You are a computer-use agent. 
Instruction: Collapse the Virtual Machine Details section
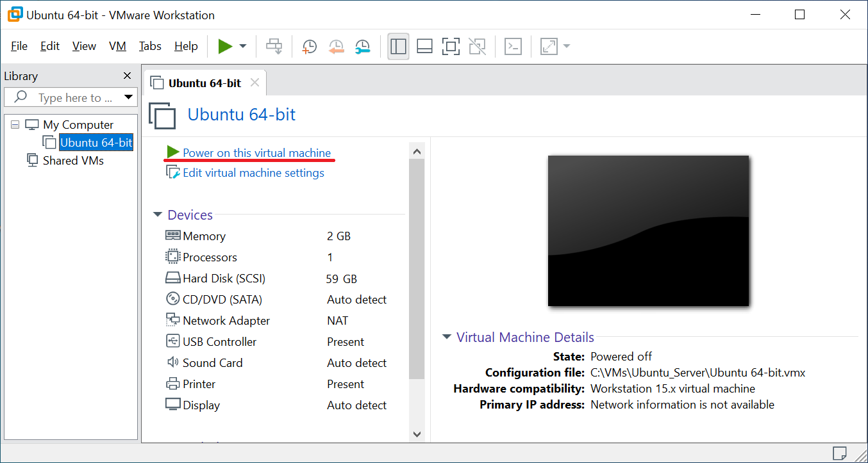tap(447, 337)
